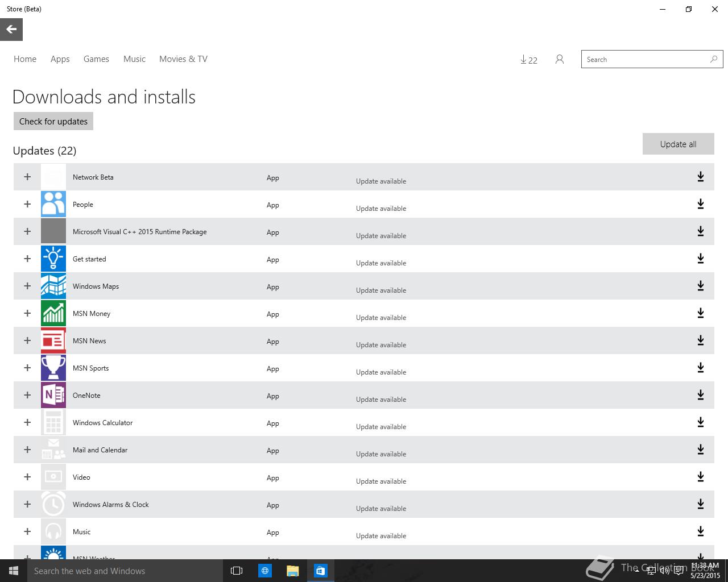This screenshot has height=582, width=728.
Task: Go back using the back arrow
Action: point(11,30)
